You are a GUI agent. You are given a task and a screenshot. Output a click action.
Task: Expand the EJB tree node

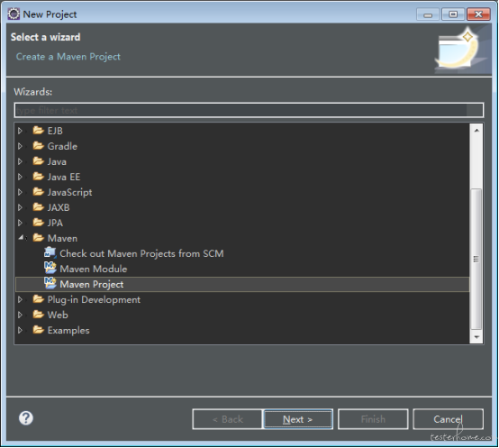(x=20, y=131)
